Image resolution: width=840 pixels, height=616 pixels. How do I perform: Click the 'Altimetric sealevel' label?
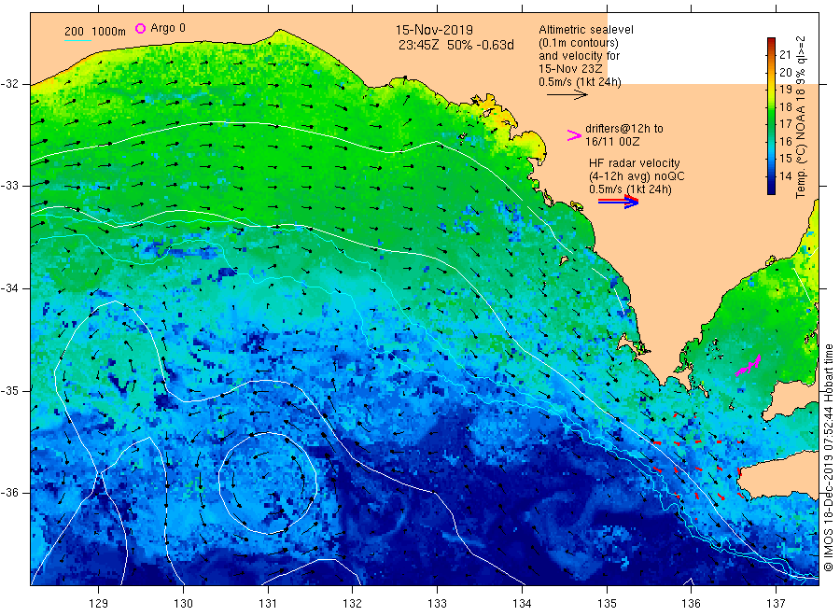(585, 30)
